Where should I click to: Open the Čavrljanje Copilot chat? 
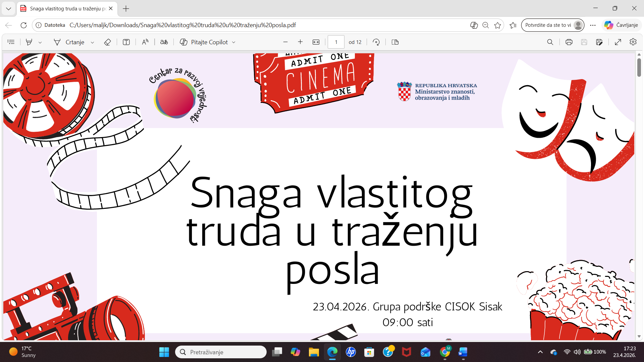622,25
